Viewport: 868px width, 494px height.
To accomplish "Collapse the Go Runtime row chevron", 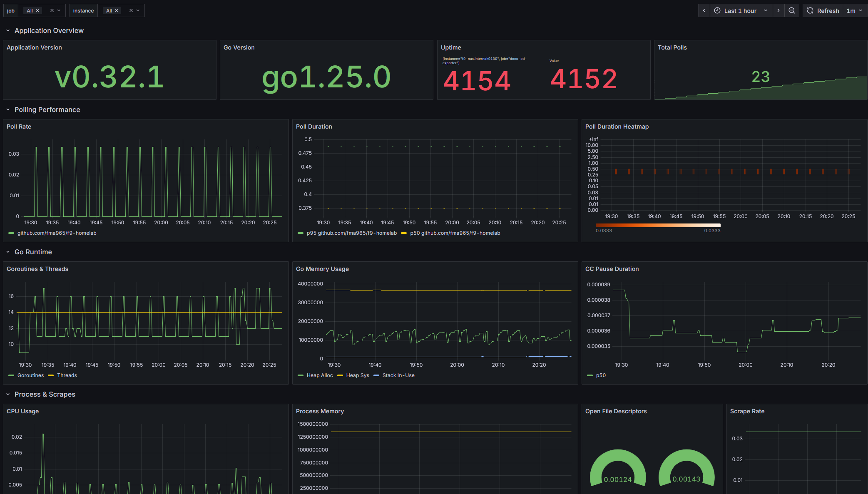I will click(x=8, y=252).
